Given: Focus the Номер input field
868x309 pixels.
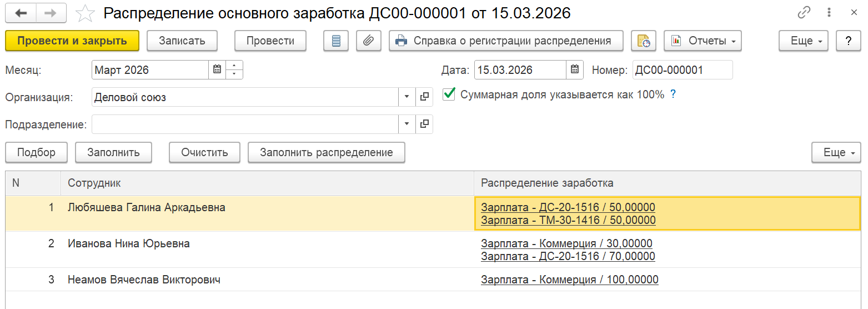Looking at the screenshot, I should (x=683, y=70).
